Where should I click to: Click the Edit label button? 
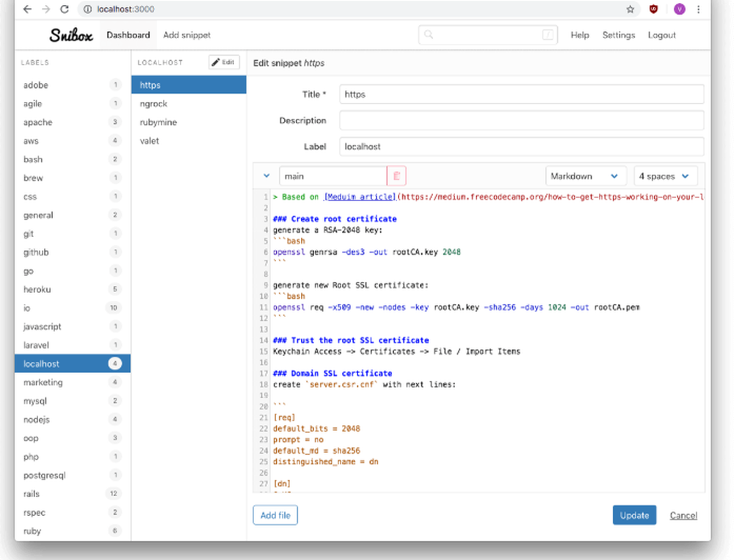click(x=224, y=62)
